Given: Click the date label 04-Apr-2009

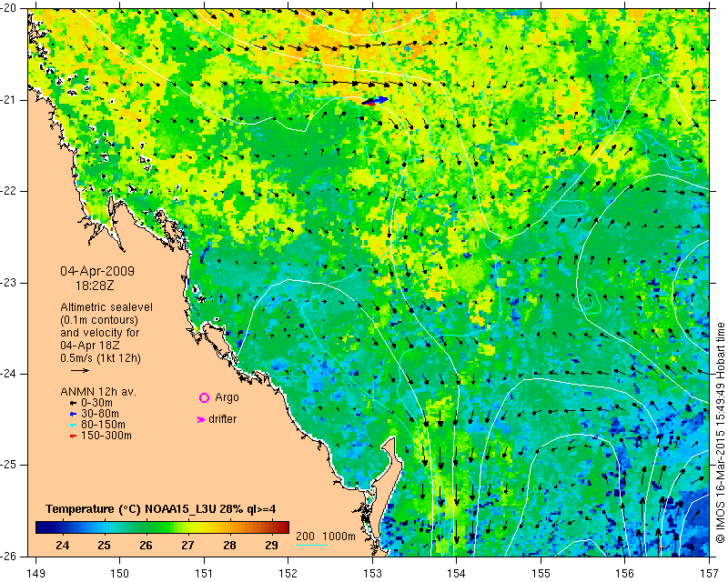Looking at the screenshot, I should (97, 271).
